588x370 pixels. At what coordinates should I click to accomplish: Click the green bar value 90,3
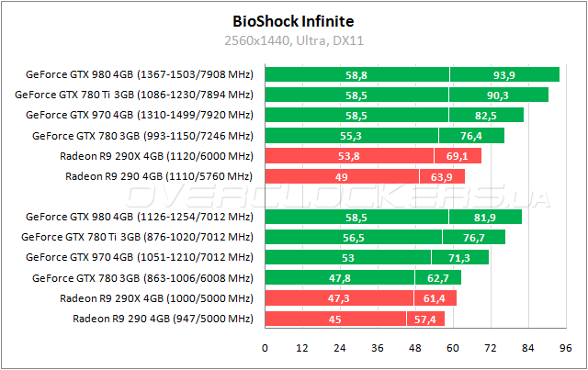tap(498, 95)
